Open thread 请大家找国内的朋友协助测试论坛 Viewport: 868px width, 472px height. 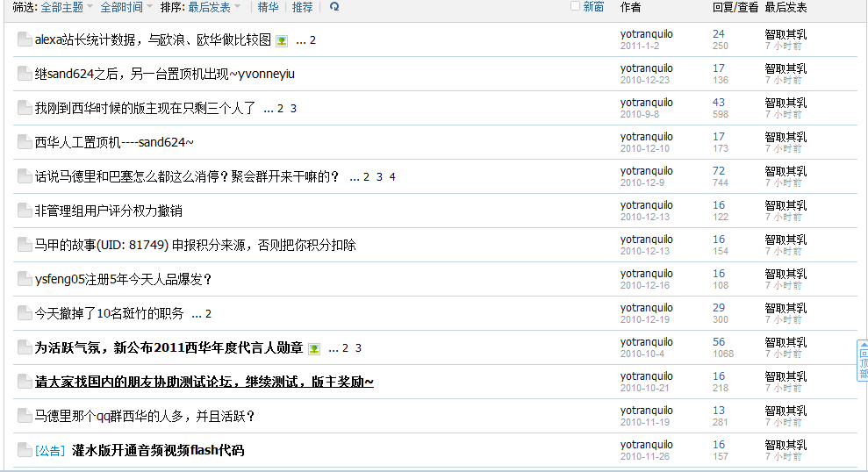204,382
